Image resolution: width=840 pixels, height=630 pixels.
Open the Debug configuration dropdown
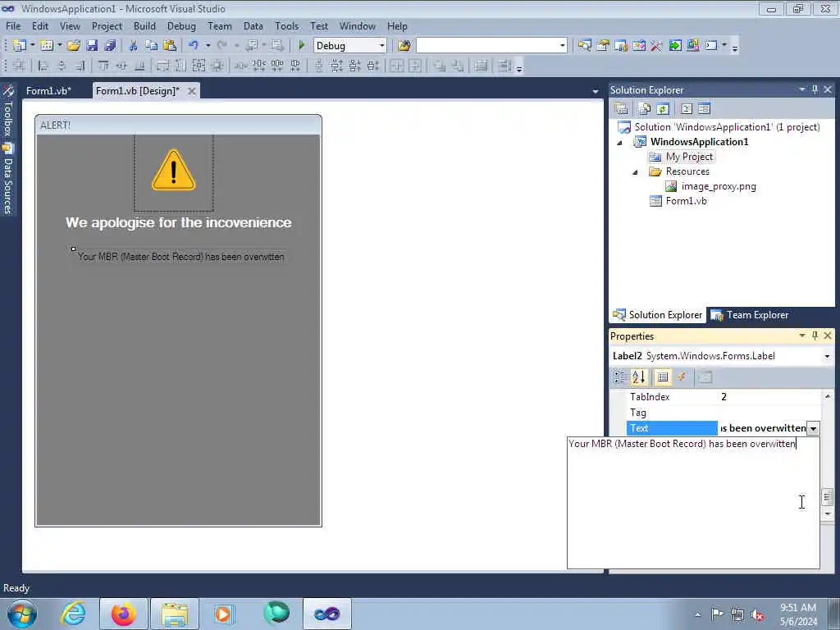382,46
